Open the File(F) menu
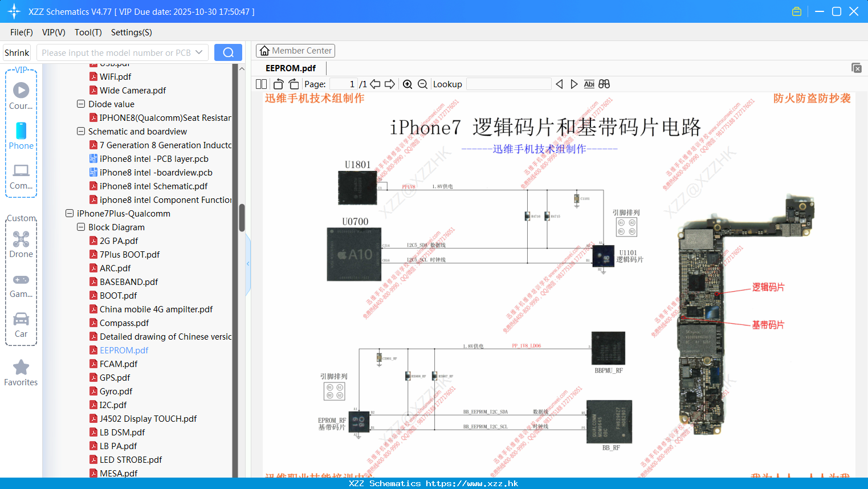The height and width of the screenshot is (489, 868). click(x=22, y=32)
